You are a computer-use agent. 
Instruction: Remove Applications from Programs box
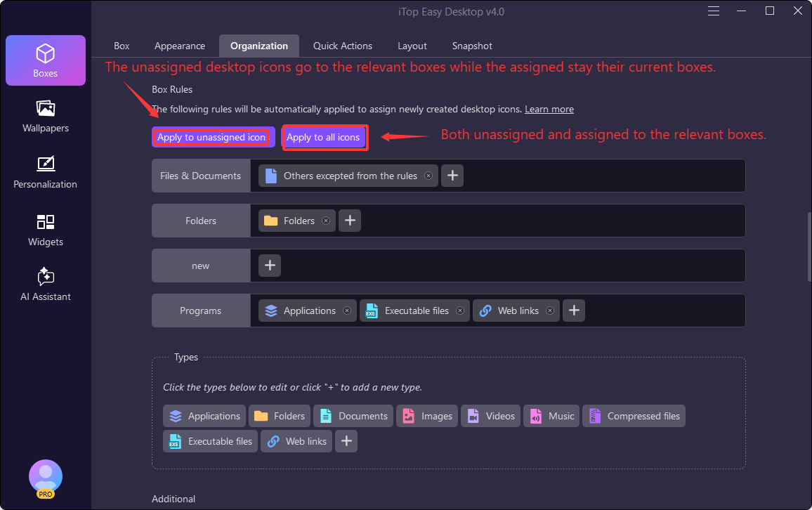point(347,311)
